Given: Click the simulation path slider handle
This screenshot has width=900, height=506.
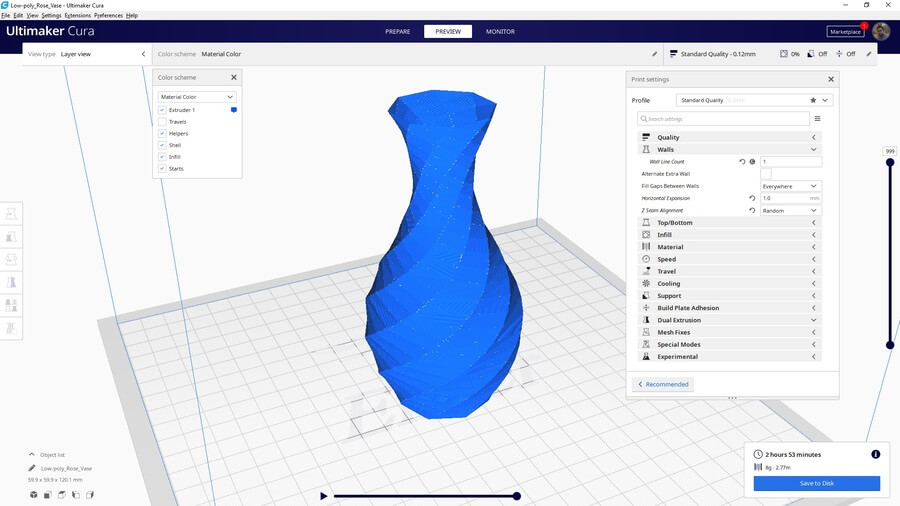Looking at the screenshot, I should [517, 496].
